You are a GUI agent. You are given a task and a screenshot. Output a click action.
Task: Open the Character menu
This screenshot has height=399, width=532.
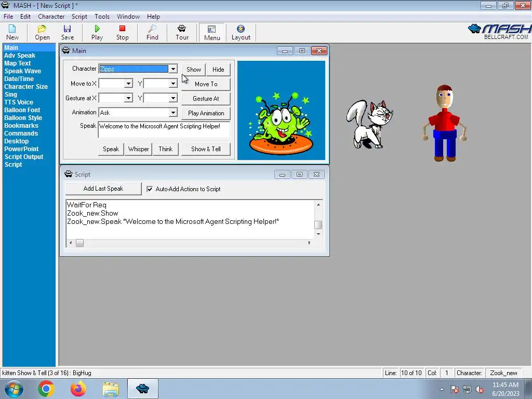[x=51, y=16]
